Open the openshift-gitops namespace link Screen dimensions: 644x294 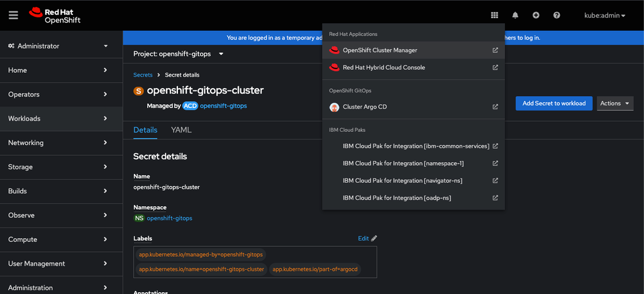pos(169,218)
